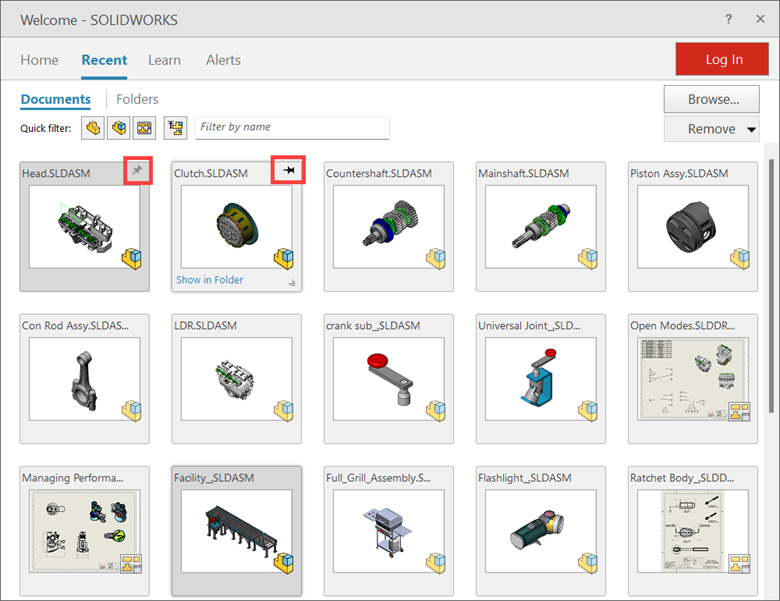This screenshot has width=780, height=601.
Task: Click the 'Piston Assy.SLDASM' file name
Action: click(679, 174)
